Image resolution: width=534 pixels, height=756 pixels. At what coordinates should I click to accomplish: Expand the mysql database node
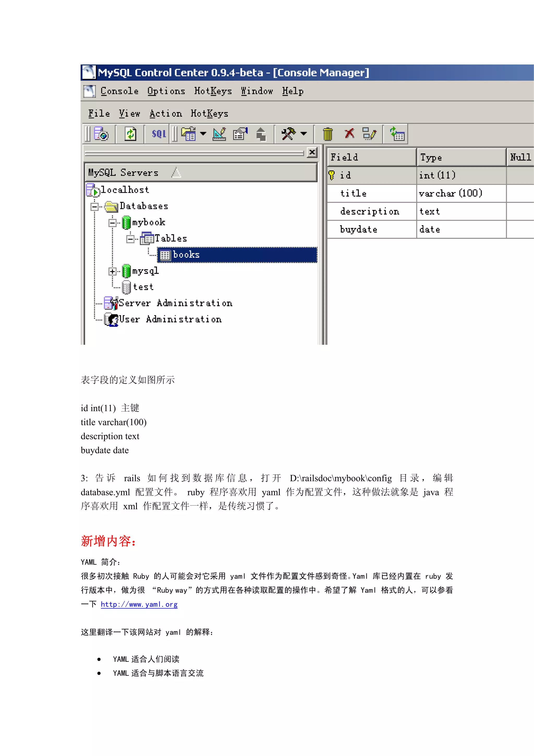pyautogui.click(x=113, y=272)
